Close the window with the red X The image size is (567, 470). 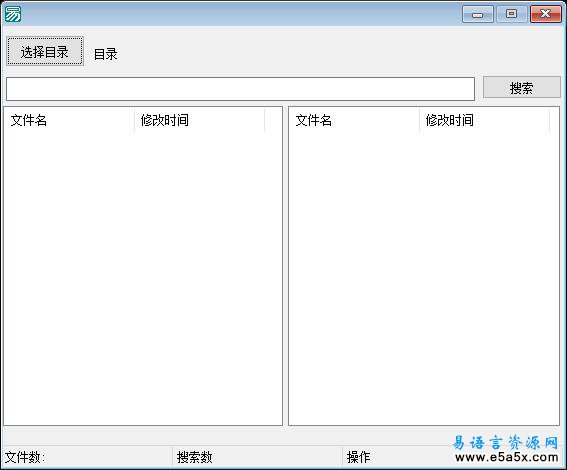pos(546,14)
